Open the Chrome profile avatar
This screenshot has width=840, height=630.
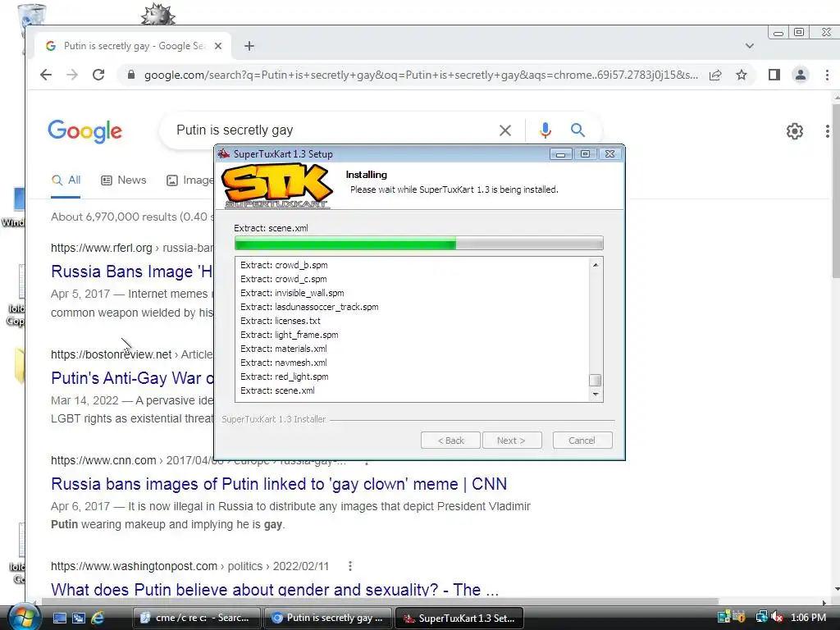801,75
